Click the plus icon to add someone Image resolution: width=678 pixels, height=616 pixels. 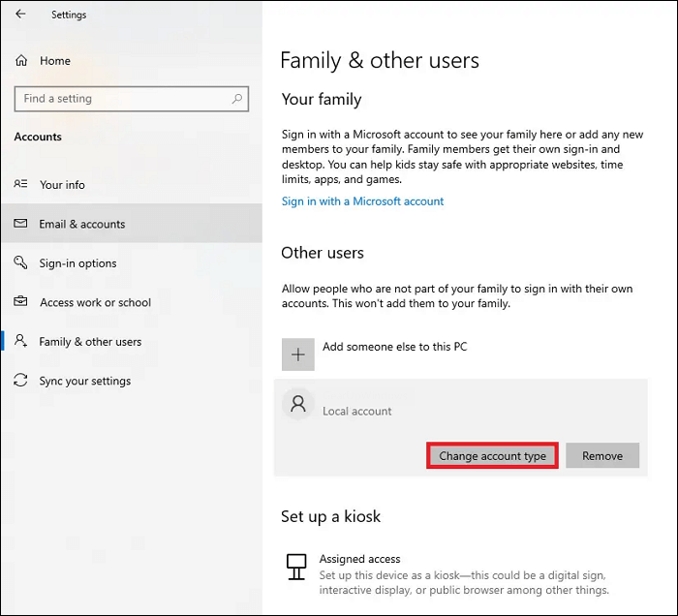click(x=298, y=354)
